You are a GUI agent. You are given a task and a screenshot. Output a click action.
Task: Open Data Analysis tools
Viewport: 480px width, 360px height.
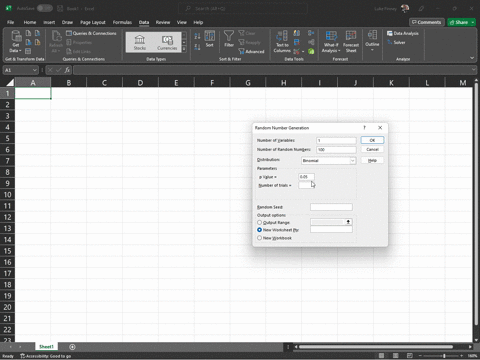[403, 33]
